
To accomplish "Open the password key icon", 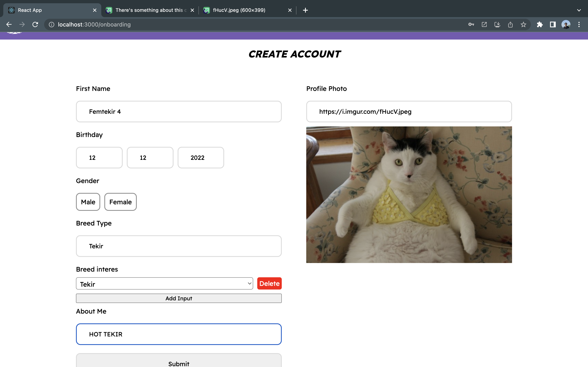I will [471, 24].
